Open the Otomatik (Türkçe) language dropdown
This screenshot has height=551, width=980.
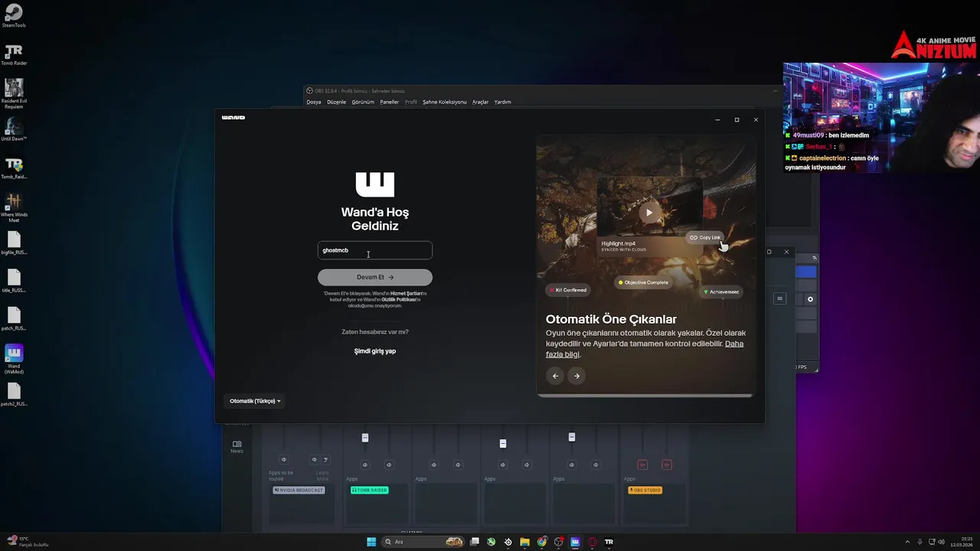[x=255, y=401]
